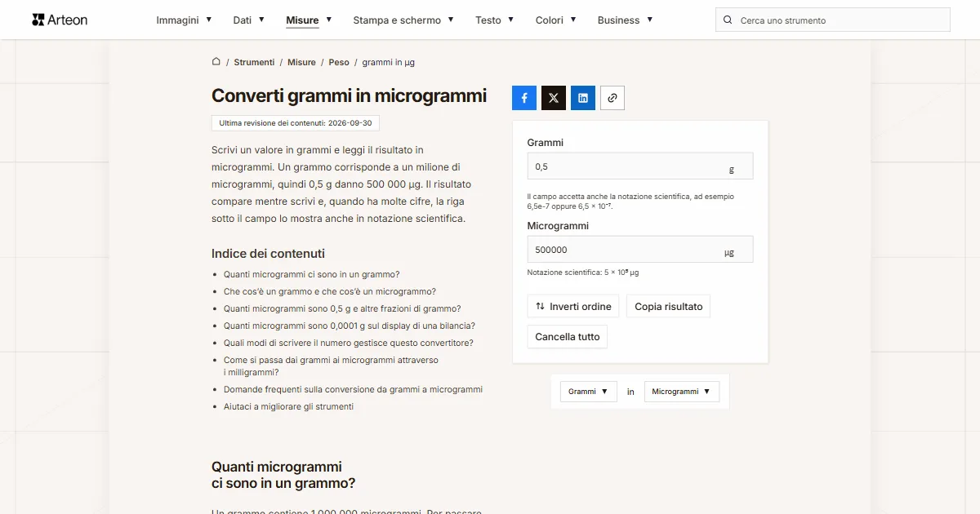This screenshot has height=514, width=980.
Task: Click the Microgrammi result field
Action: pyautogui.click(x=640, y=250)
